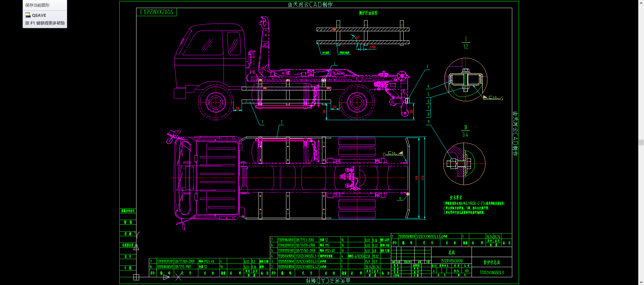Select the '3:4' scale label of detail II

[x=465, y=135]
